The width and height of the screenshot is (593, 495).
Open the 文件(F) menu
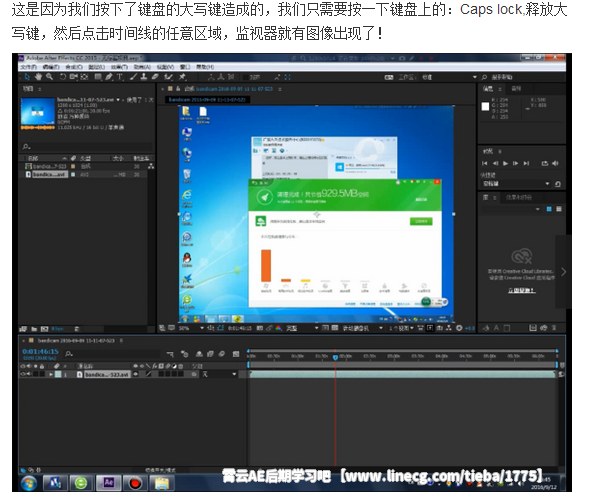pyautogui.click(x=28, y=67)
